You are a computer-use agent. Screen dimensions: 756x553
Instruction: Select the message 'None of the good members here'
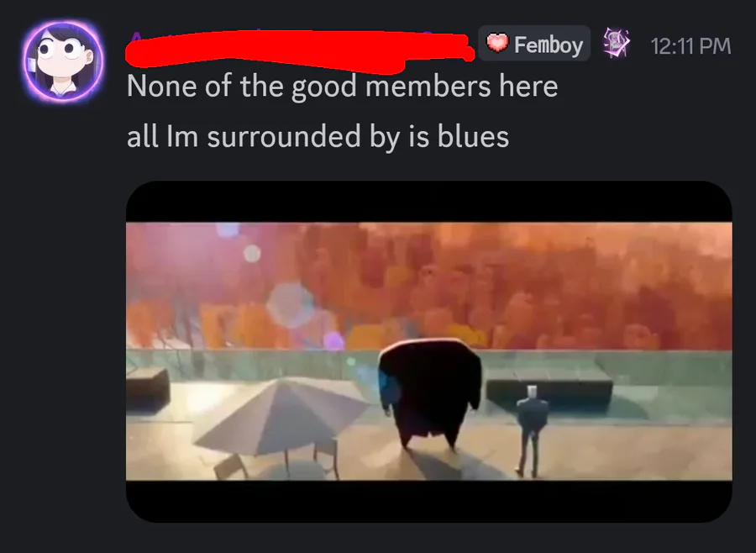coord(343,87)
